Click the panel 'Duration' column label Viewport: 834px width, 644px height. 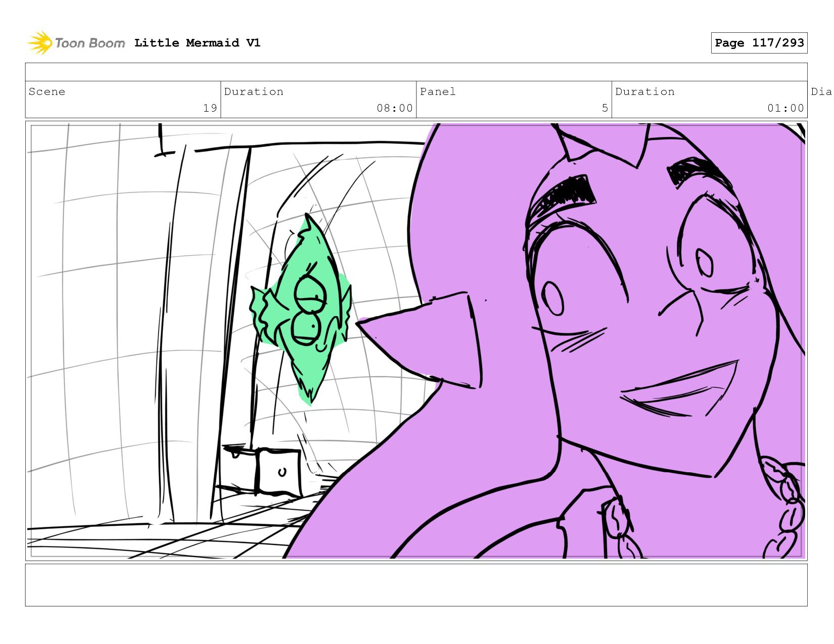[645, 91]
